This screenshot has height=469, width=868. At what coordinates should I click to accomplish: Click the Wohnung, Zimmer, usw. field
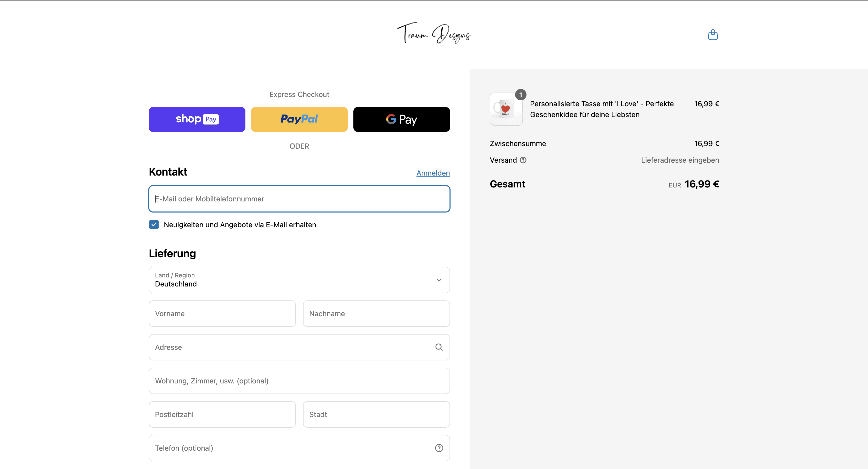click(299, 381)
